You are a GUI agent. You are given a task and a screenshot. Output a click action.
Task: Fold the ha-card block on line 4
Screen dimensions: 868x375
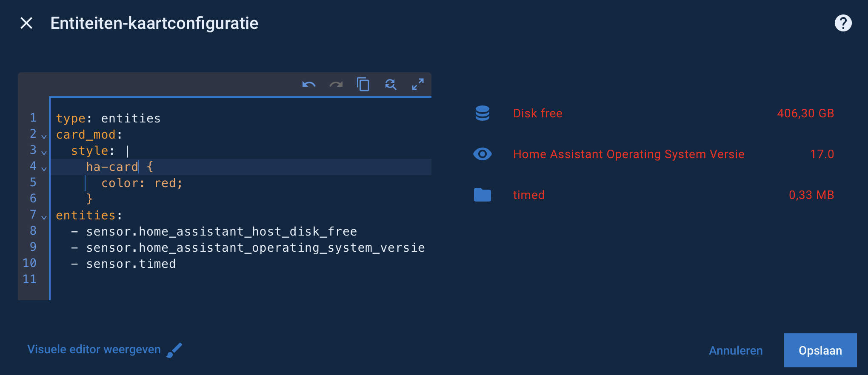44,168
